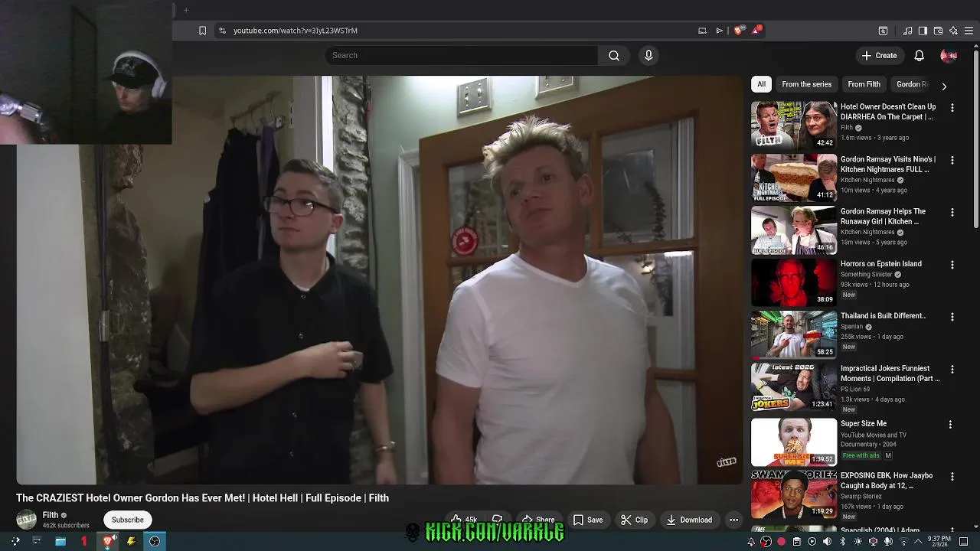Open the Hotel Owner Doesn't Clean Up thumbnail
Viewport: 980px width, 551px height.
(794, 124)
